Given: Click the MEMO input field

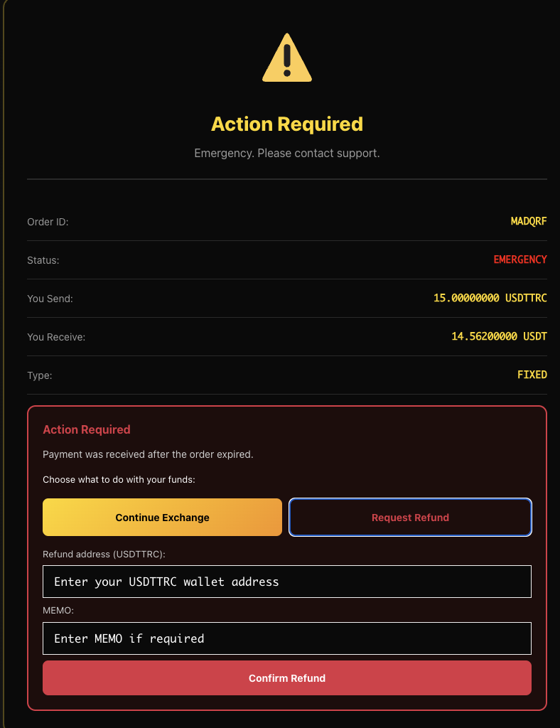Looking at the screenshot, I should [x=286, y=638].
